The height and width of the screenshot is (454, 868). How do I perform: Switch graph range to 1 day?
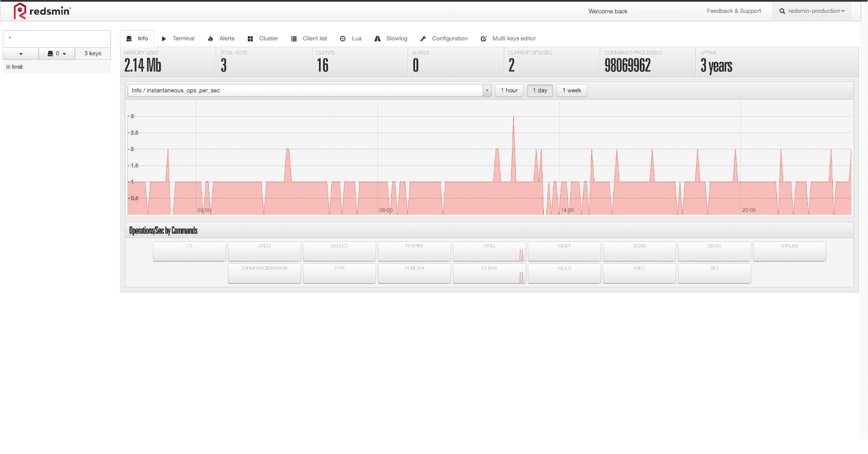click(540, 90)
